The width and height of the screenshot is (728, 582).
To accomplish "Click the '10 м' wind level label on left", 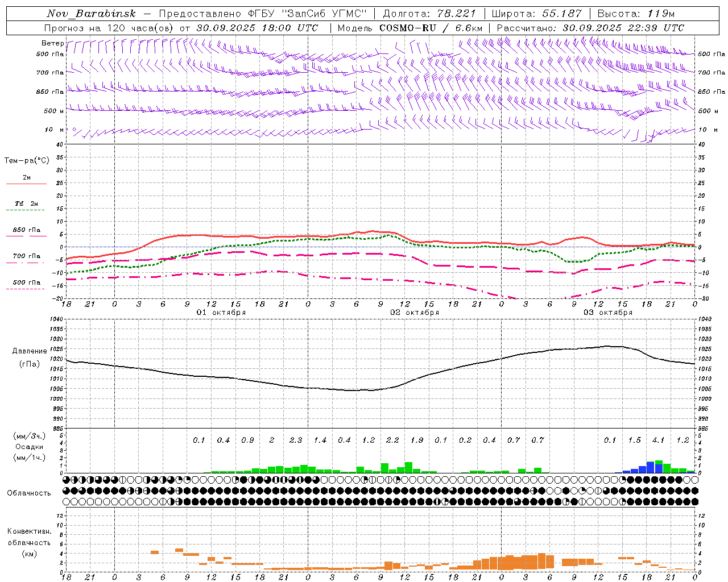I will 55,130.
